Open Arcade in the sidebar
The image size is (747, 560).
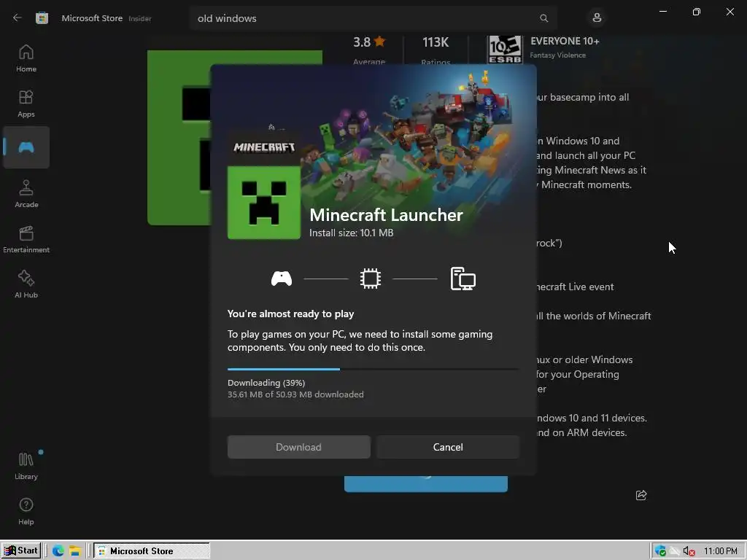click(26, 194)
